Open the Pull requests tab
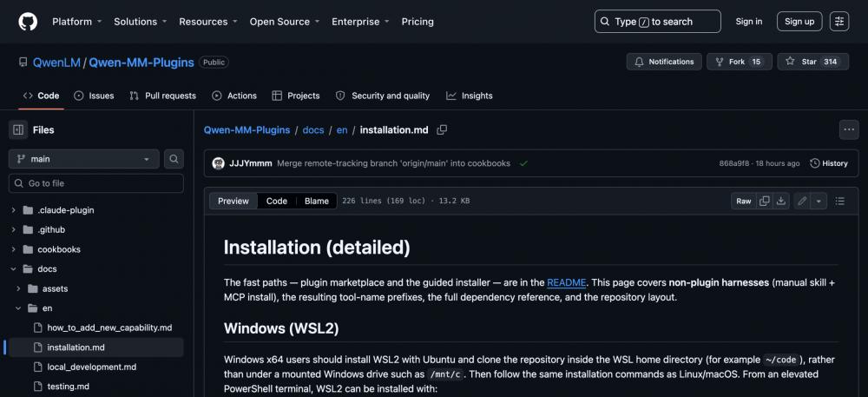The height and width of the screenshot is (397, 868). pos(163,96)
